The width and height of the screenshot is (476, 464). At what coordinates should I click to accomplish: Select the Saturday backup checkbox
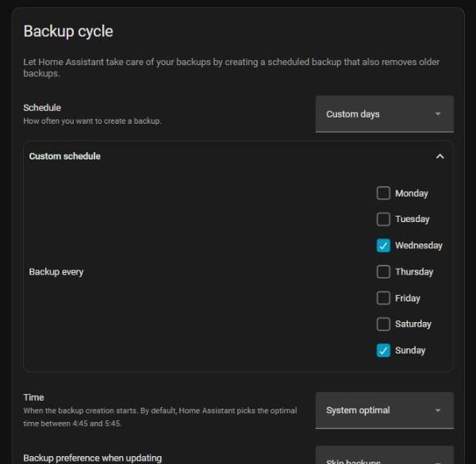point(383,324)
